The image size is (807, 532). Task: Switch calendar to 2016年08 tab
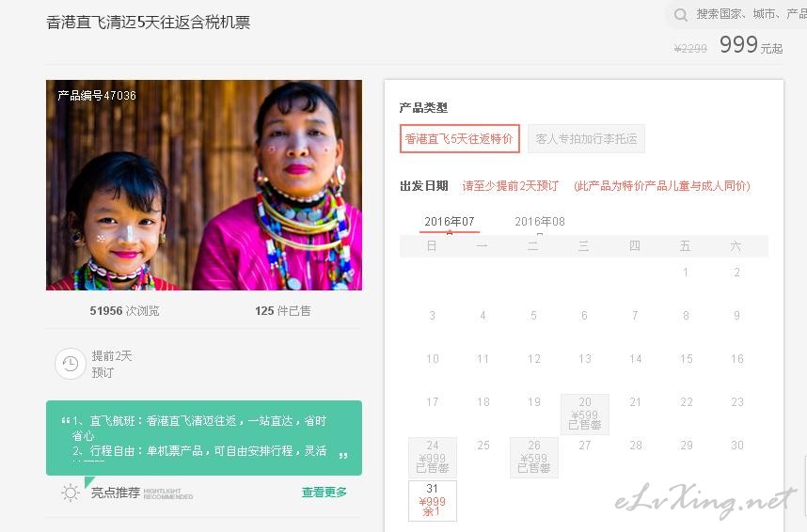pos(539,222)
